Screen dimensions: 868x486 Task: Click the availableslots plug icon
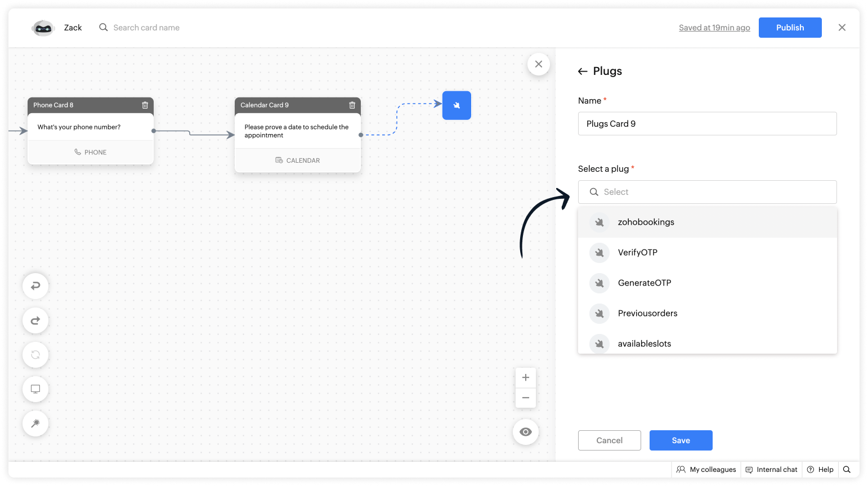tap(599, 344)
